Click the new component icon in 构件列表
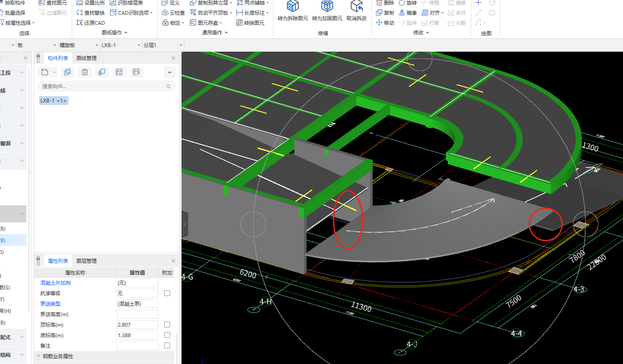The height and width of the screenshot is (364, 623). tap(45, 72)
